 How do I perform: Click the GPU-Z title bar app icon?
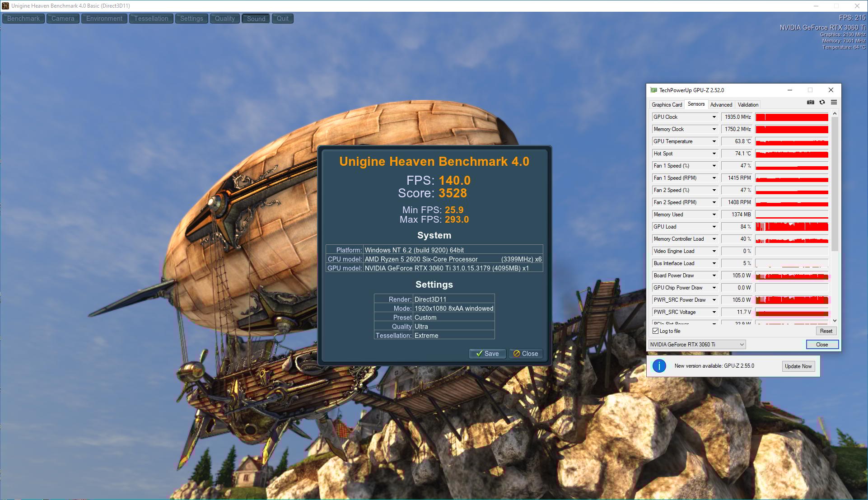click(653, 90)
